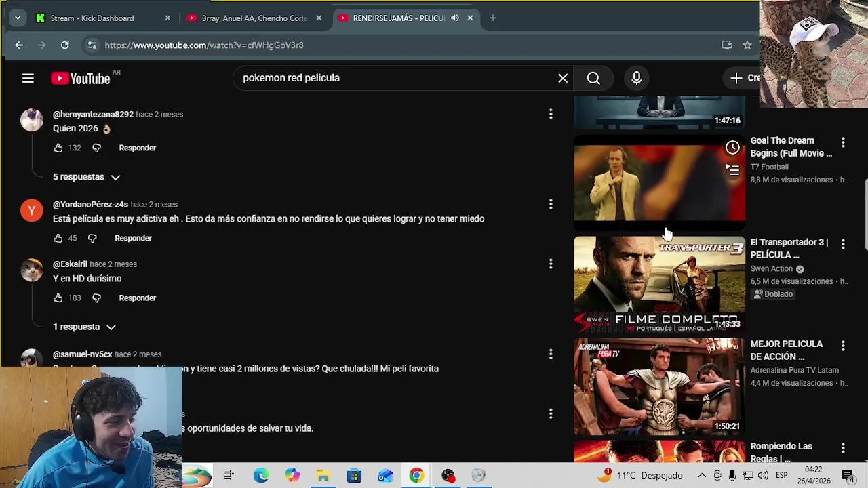Screen dimensions: 868x488
Task: Launch Microsoft Edge from the taskbar
Action: pos(260,475)
